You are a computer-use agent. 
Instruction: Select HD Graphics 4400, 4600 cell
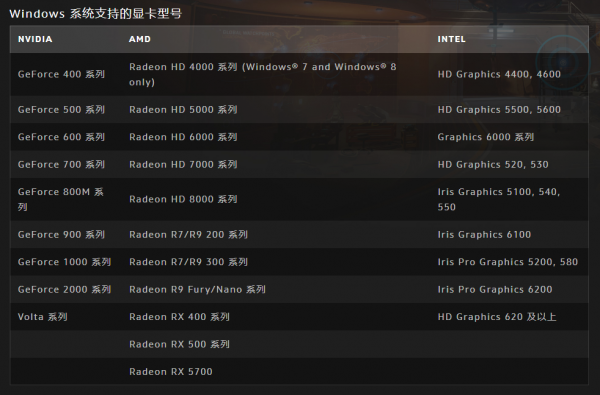tap(499, 74)
